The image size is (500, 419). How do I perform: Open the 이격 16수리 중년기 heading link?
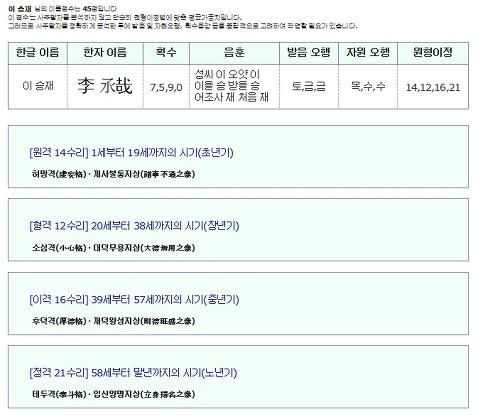coord(134,300)
